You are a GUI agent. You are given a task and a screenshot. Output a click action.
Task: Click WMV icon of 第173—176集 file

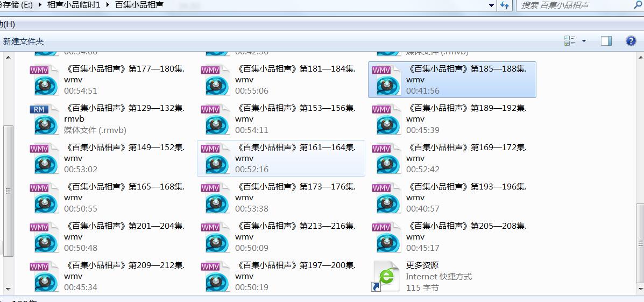216,198
